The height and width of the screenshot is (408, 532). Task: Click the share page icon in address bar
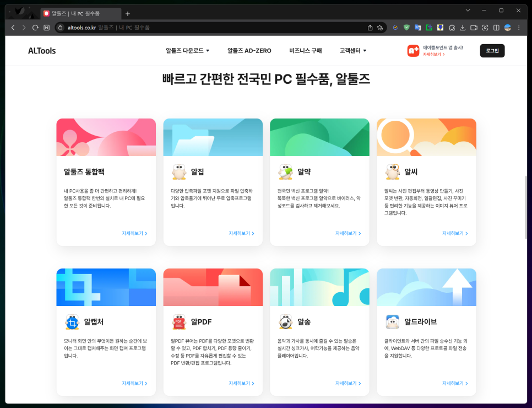pos(370,28)
